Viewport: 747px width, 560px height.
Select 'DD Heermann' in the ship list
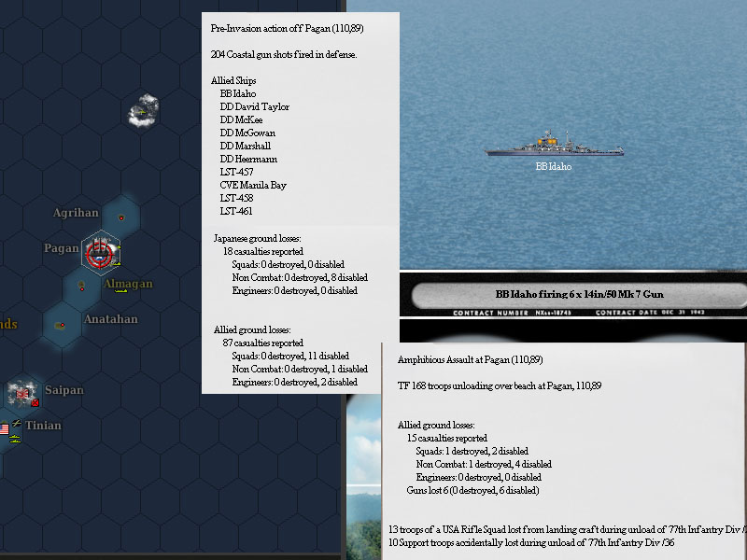(x=248, y=159)
